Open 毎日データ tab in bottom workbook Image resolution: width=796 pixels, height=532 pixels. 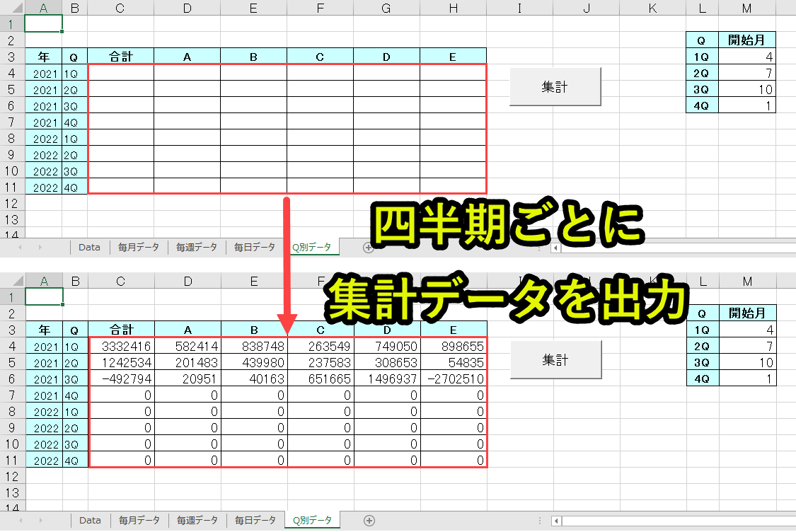click(255, 521)
